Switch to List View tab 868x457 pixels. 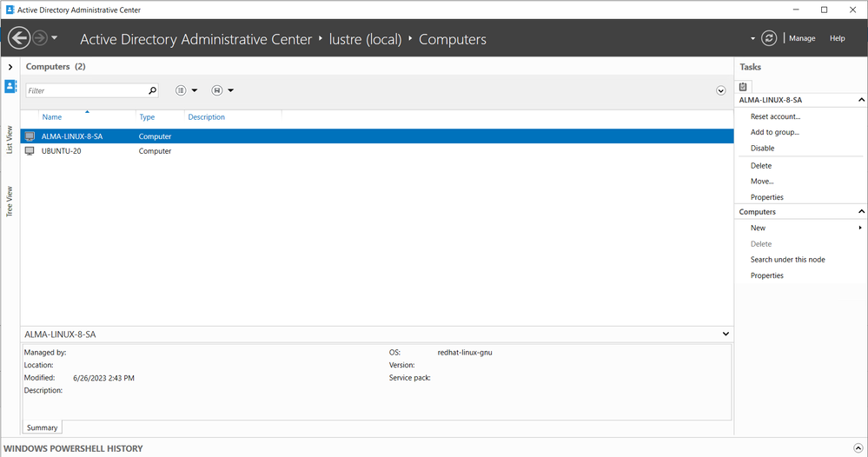[x=10, y=139]
